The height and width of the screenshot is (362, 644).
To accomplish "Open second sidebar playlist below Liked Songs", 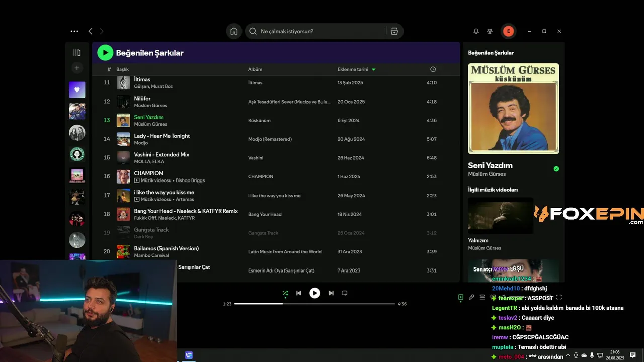I will [x=77, y=111].
